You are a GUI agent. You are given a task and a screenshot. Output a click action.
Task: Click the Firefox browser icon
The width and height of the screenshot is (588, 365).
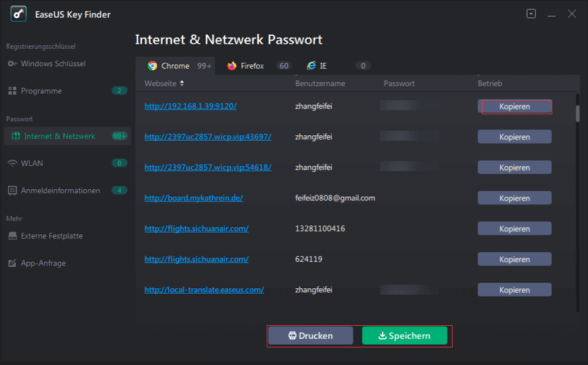click(x=232, y=66)
